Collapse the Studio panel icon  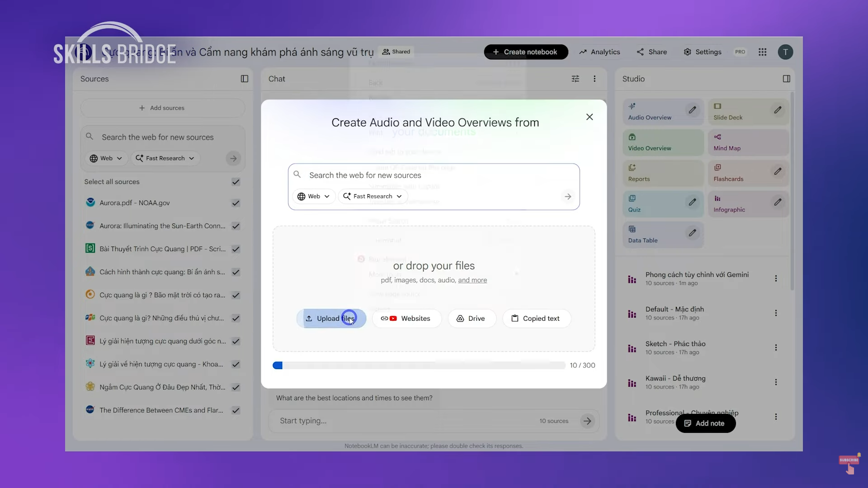(786, 79)
